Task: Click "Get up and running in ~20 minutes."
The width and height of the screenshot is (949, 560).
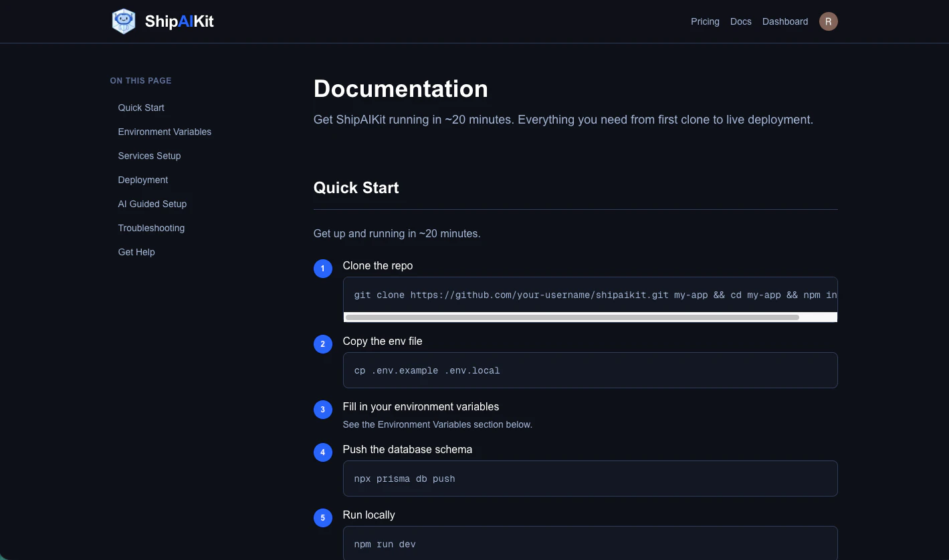Action: point(397,234)
